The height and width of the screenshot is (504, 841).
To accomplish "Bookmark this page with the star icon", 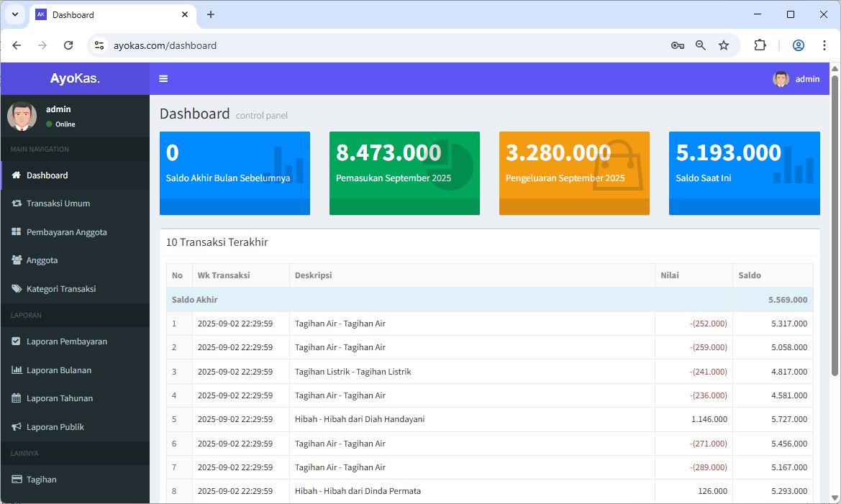I will coord(724,45).
